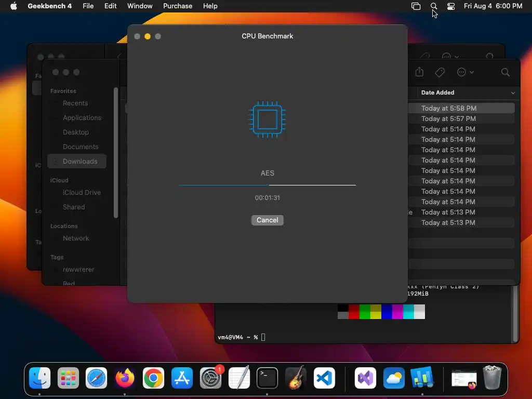Viewport: 532px width, 399px height.
Task: Click the Geekbench bar-chart icon in Dock
Action: pyautogui.click(x=422, y=377)
